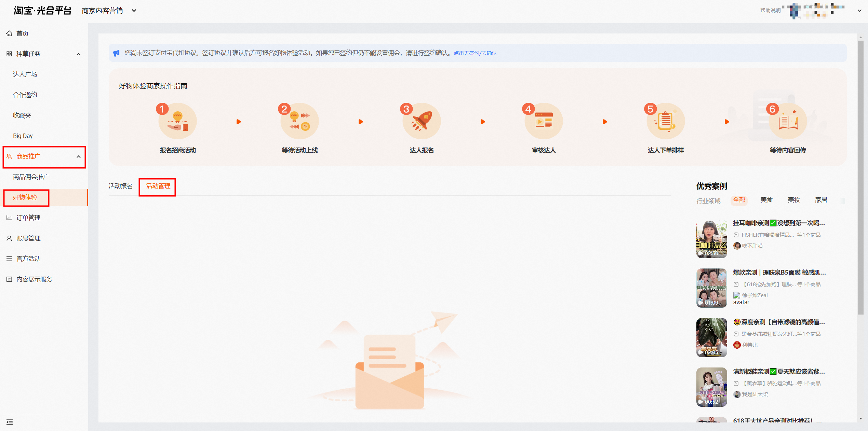The image size is (868, 431).
Task: Open case 深度亲测 自带滤镜的高颜值 title
Action: (779, 322)
